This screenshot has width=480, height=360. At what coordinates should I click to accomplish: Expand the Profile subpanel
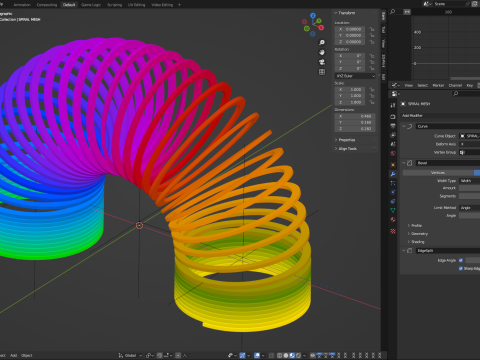409,226
